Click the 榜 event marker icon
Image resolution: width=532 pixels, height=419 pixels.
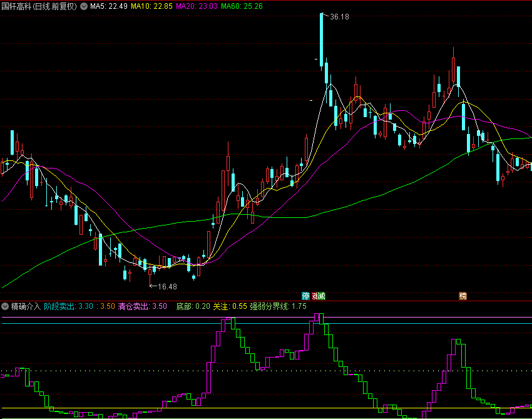(463, 296)
